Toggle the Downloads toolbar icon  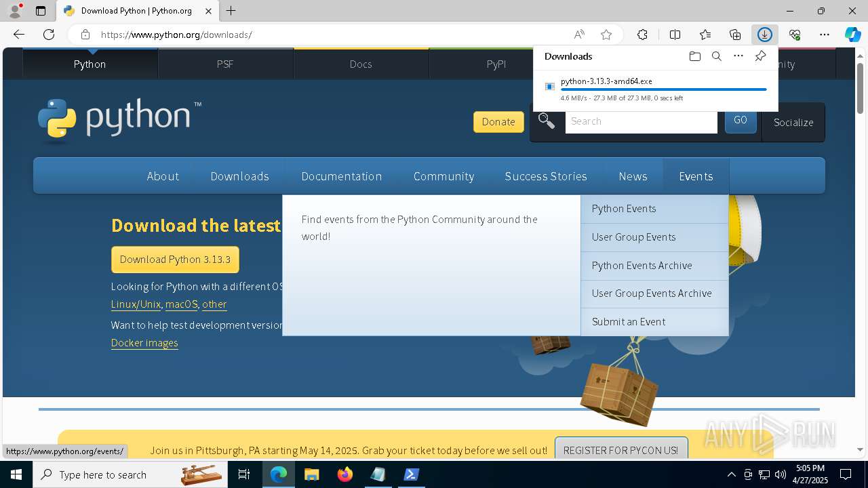pyautogui.click(x=764, y=35)
